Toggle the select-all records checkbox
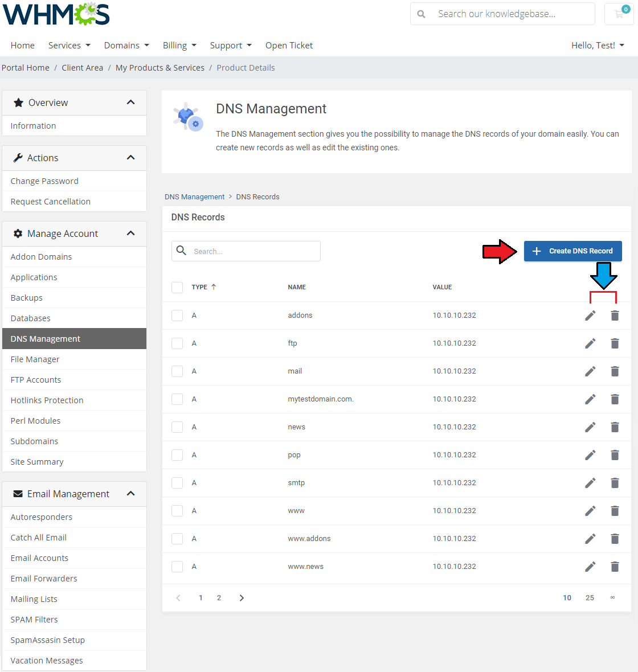The height and width of the screenshot is (672, 638). pyautogui.click(x=177, y=287)
